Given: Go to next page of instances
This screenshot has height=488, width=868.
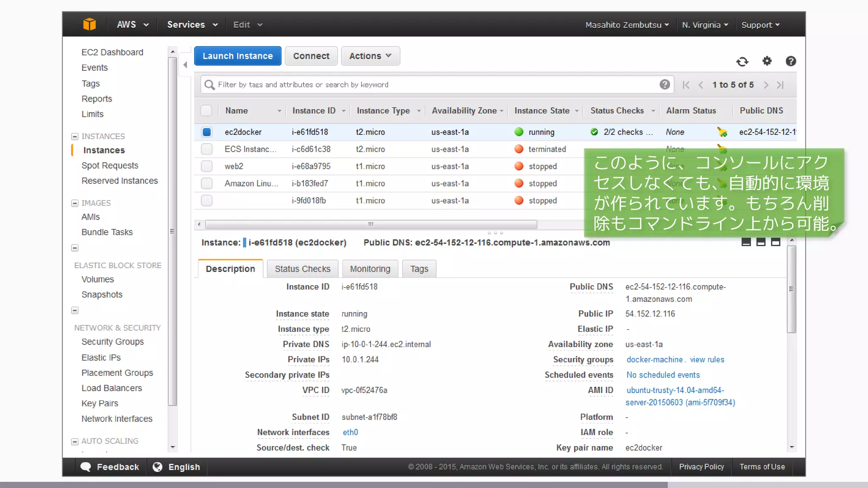Looking at the screenshot, I should [x=766, y=85].
